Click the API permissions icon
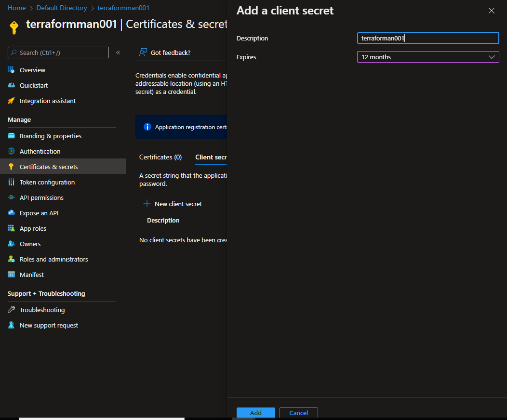Image resolution: width=507 pixels, height=420 pixels. (x=11, y=197)
